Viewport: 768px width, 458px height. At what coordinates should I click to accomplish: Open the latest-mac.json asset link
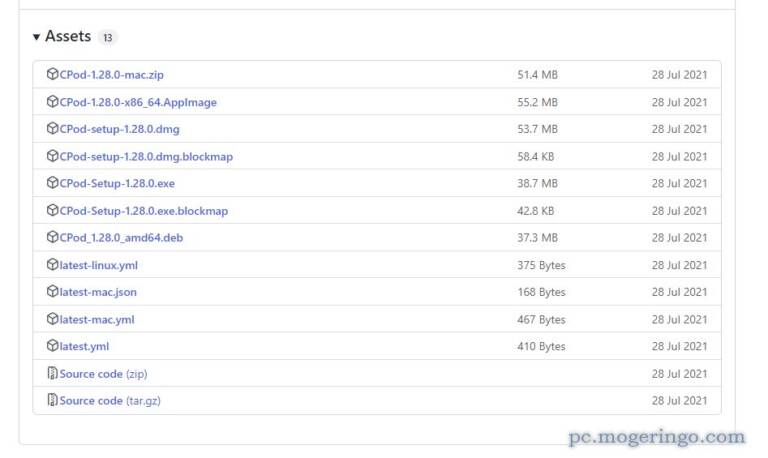[x=98, y=292]
